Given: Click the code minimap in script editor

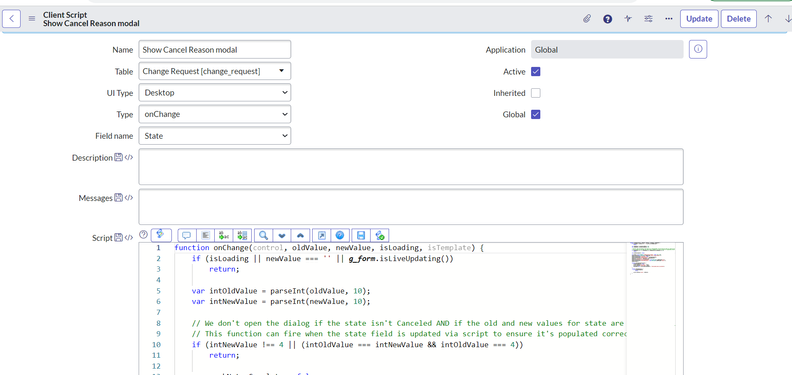Looking at the screenshot, I should (x=653, y=259).
